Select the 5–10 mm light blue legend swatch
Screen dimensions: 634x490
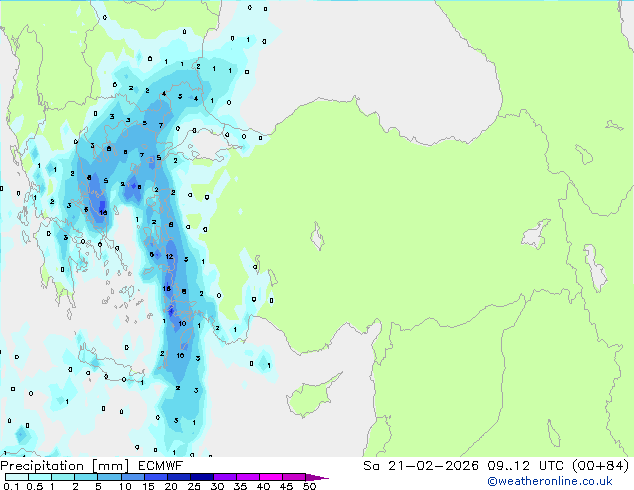pos(109,477)
